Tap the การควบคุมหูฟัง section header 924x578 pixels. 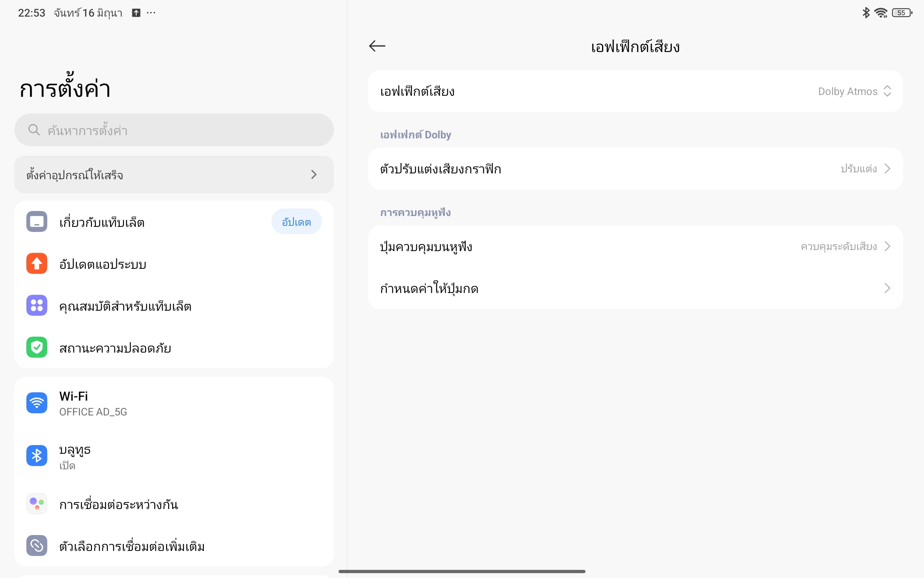tap(415, 212)
